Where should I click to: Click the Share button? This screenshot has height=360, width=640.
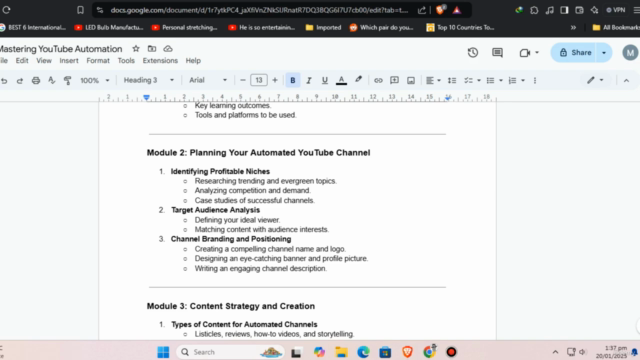576,52
